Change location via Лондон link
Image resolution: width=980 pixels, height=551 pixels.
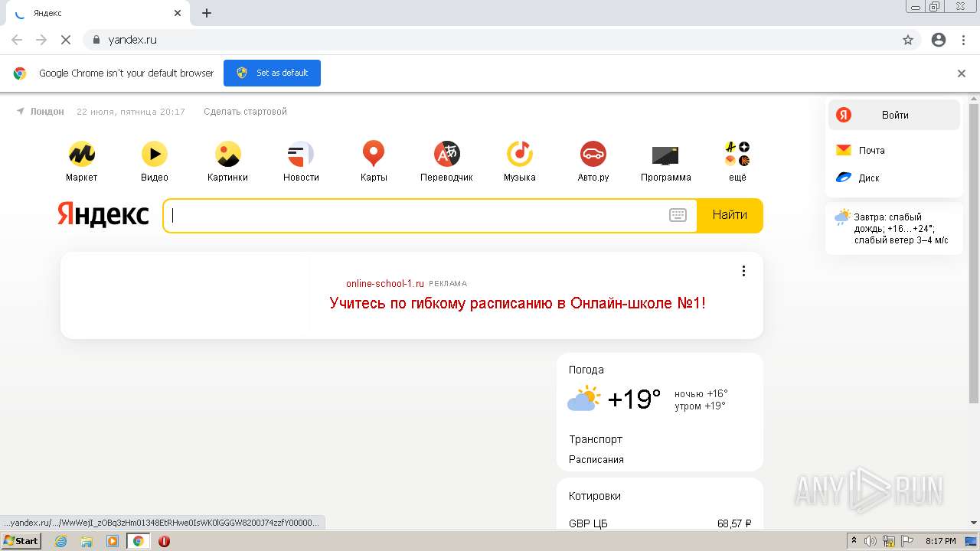click(47, 112)
